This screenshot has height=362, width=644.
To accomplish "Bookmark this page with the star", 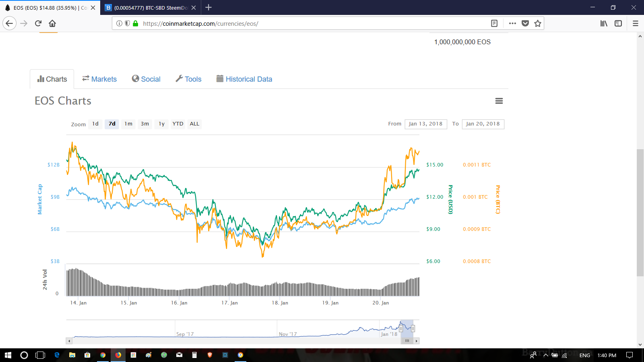I will [x=538, y=23].
